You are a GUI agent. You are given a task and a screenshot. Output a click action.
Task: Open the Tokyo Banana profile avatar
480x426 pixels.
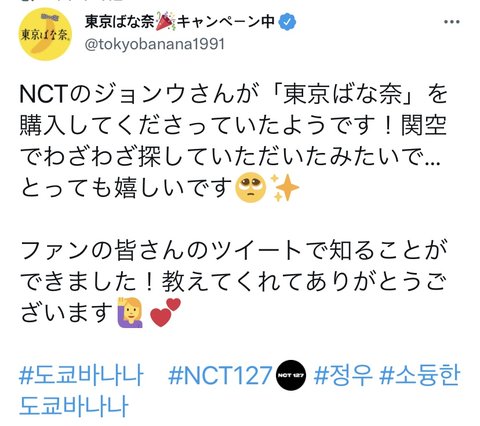click(45, 34)
